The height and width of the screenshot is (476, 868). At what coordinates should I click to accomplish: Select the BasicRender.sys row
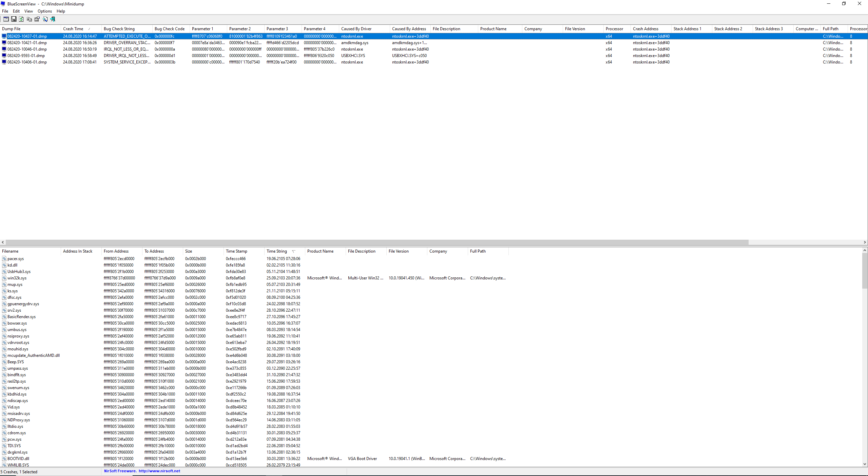254,316
